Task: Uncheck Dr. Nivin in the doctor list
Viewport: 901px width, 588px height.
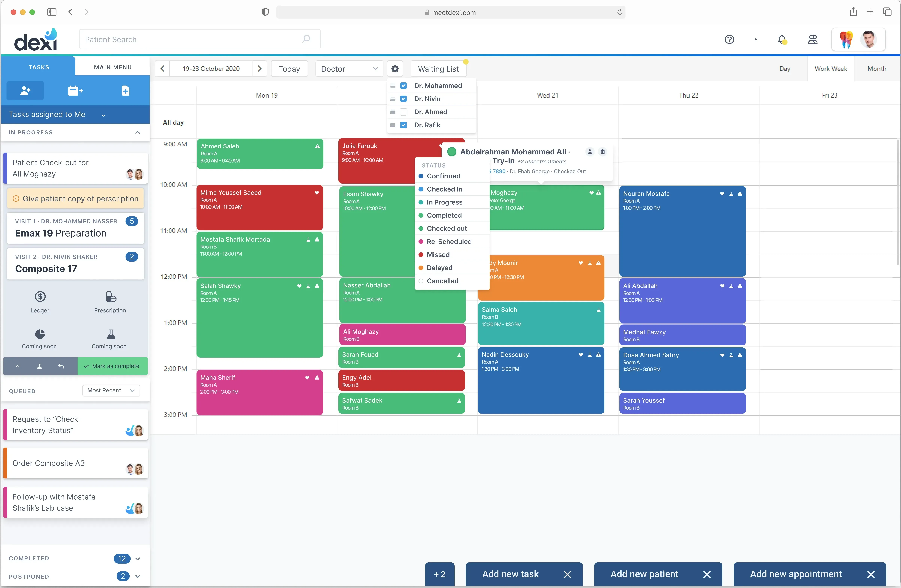Action: 403,98
